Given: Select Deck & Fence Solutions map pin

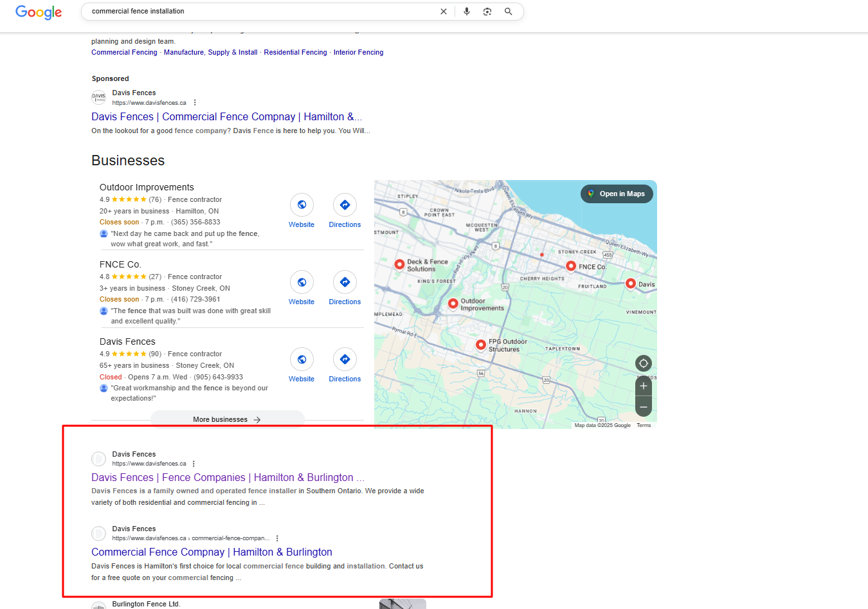Looking at the screenshot, I should click(x=399, y=264).
